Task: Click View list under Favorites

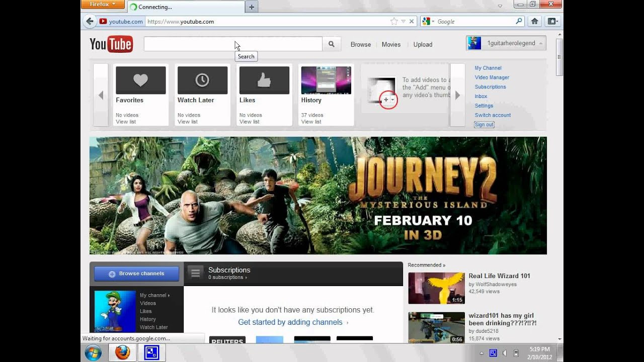Action: tap(126, 122)
